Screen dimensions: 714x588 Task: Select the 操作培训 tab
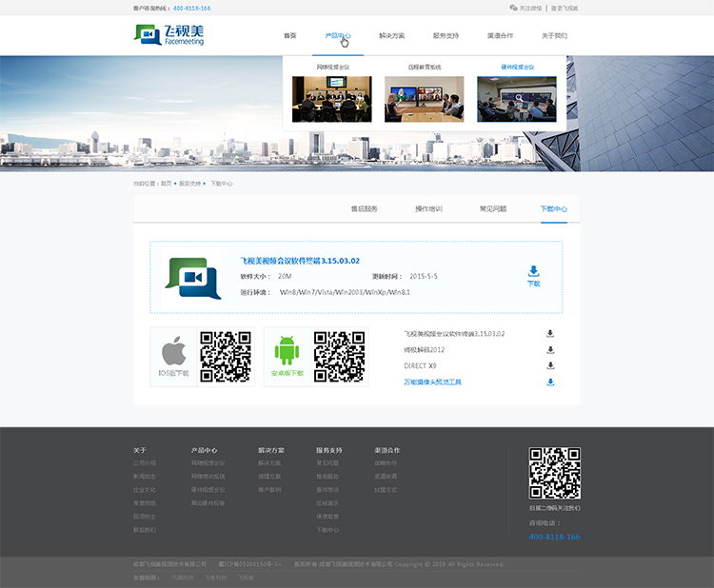428,208
